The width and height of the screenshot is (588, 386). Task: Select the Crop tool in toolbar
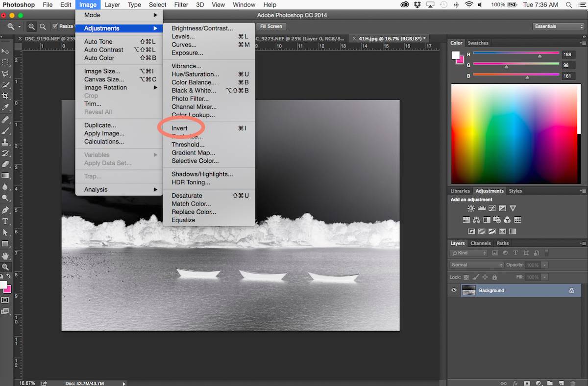click(5, 96)
